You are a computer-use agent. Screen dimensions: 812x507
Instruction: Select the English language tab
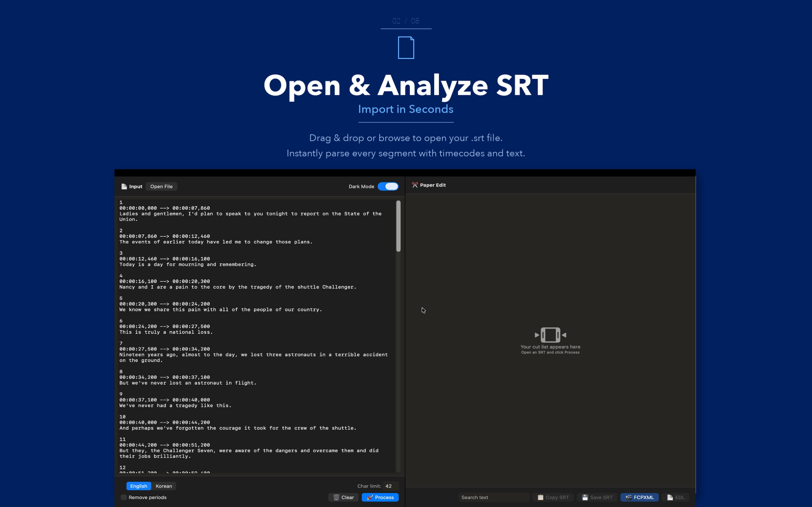coord(139,485)
